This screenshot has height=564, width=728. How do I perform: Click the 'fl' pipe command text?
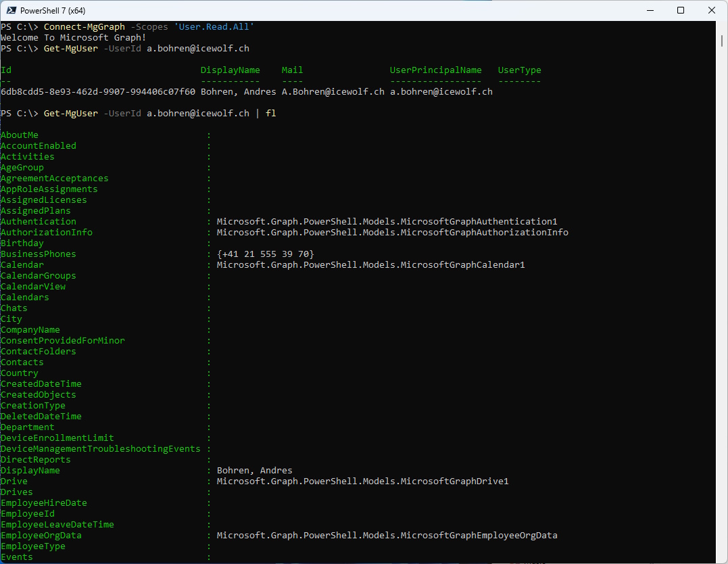coord(270,114)
